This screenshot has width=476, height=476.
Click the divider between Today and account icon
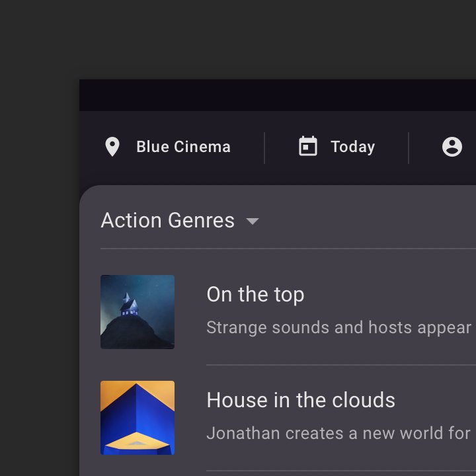click(x=409, y=148)
